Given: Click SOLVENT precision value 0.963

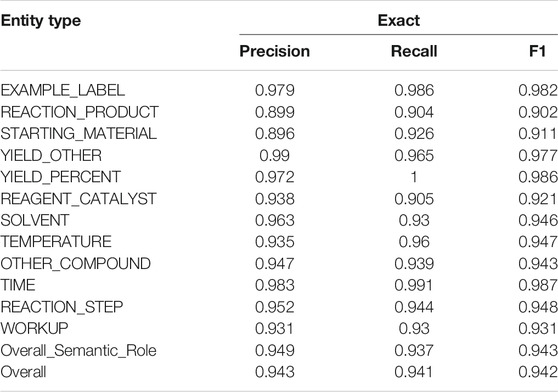Looking at the screenshot, I should tap(274, 220).
